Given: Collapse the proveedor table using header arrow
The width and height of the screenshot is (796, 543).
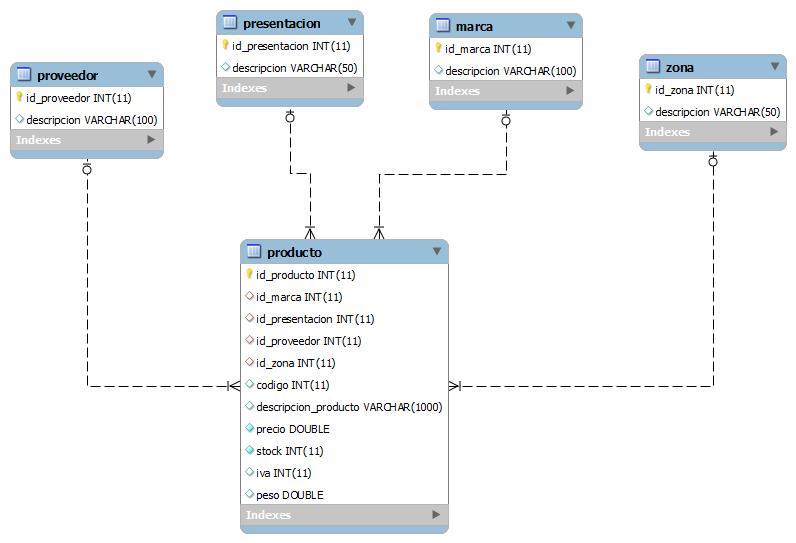Looking at the screenshot, I should (152, 74).
